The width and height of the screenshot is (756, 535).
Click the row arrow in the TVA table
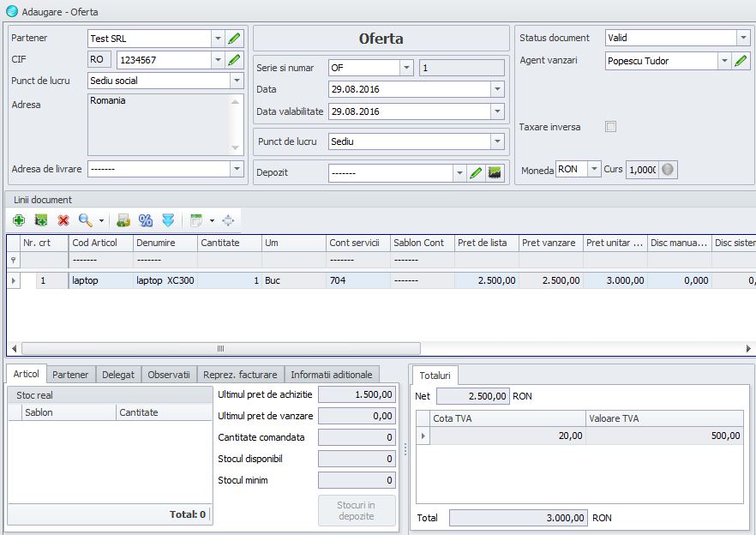pyautogui.click(x=423, y=436)
